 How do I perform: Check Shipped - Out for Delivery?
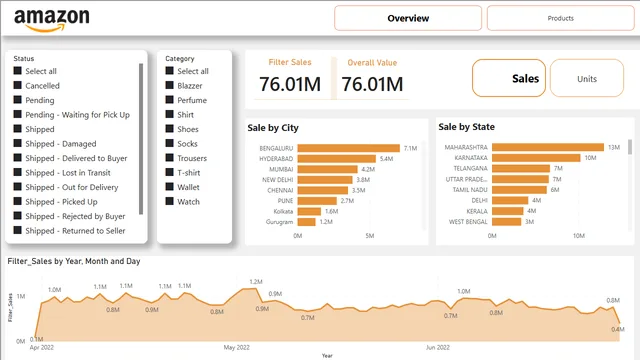[x=18, y=187]
